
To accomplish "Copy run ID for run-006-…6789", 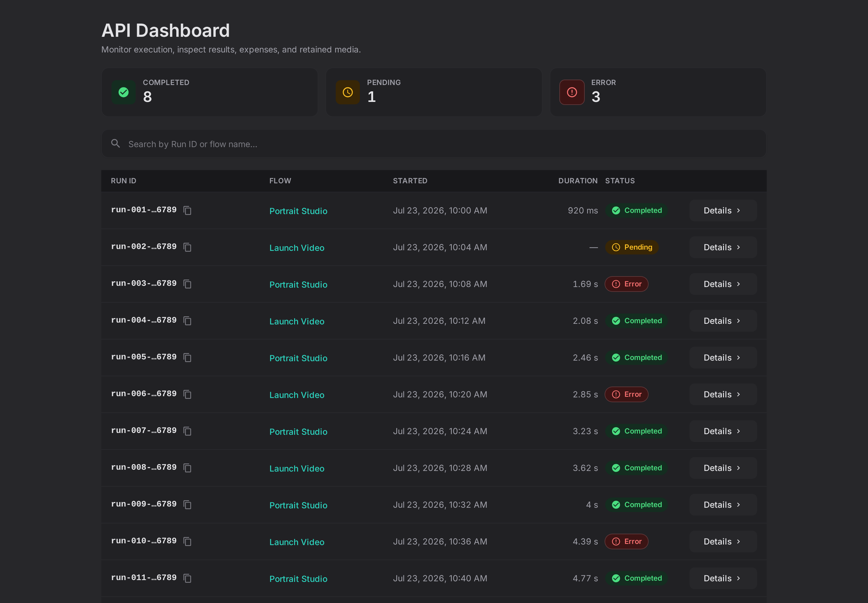I will 187,394.
